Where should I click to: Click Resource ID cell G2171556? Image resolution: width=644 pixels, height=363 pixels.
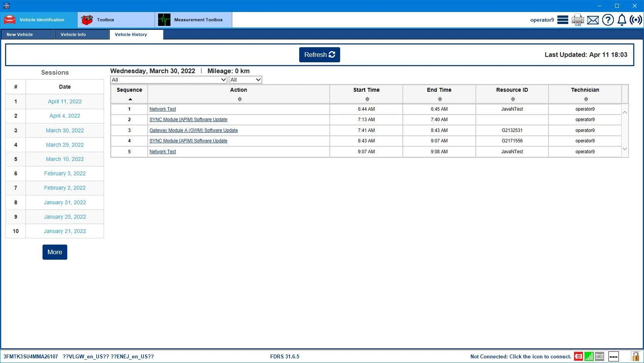512,141
